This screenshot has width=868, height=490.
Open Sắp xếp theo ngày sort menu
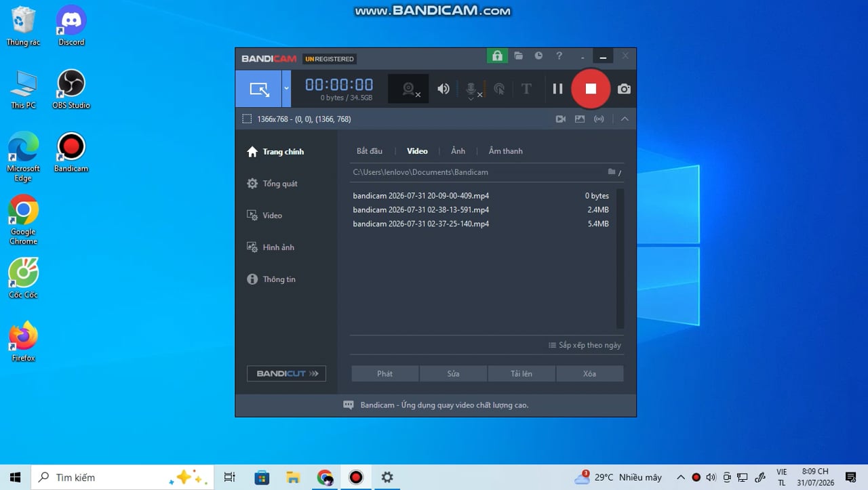[585, 345]
